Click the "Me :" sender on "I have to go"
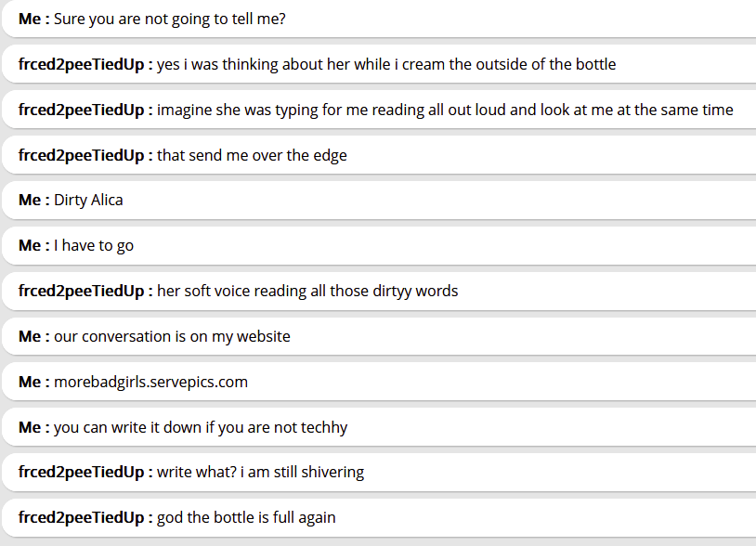Viewport: 756px width, 546px height. pyautogui.click(x=33, y=246)
